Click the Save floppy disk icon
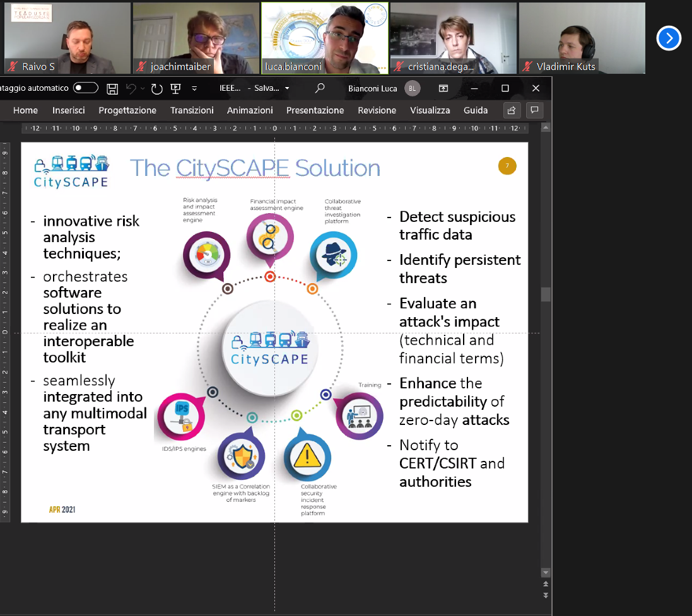 [112, 88]
